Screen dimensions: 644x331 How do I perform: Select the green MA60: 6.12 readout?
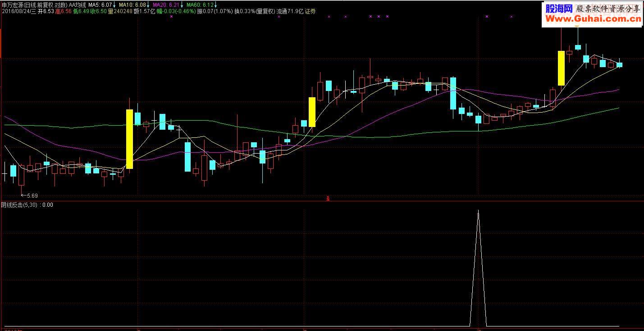pyautogui.click(x=200, y=5)
